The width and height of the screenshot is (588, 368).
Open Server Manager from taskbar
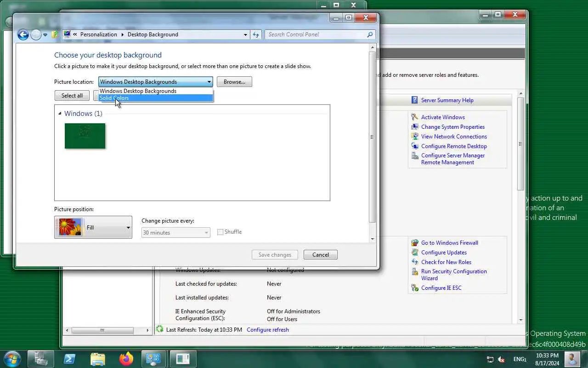41,359
